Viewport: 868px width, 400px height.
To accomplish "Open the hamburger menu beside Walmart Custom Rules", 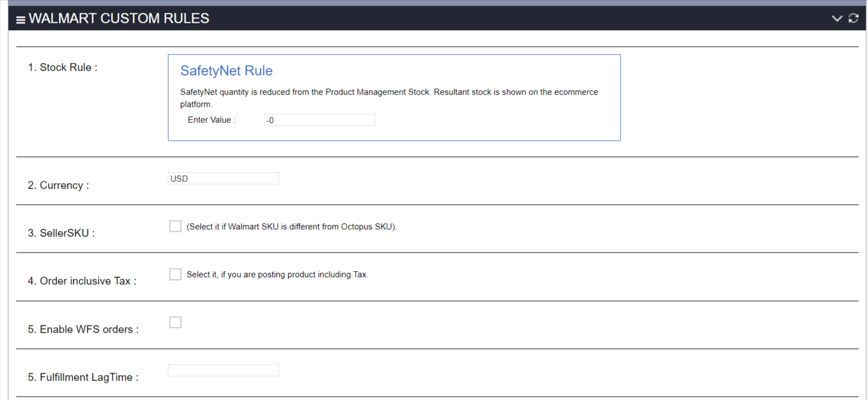I will click(21, 19).
